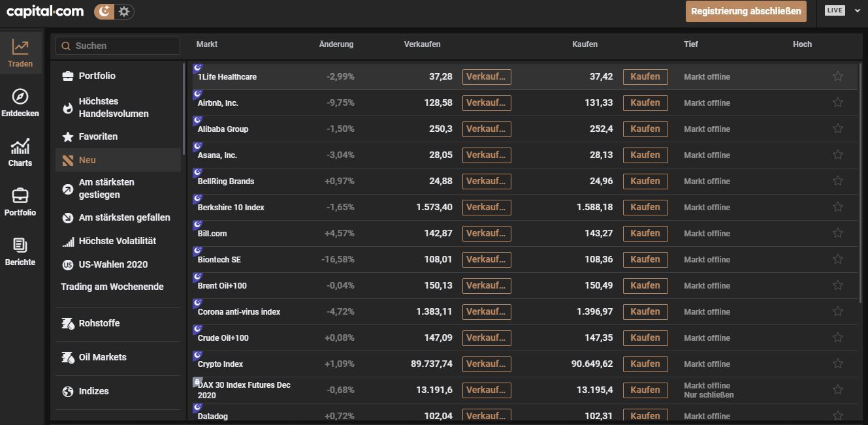Open the Traden section icon

(x=20, y=48)
